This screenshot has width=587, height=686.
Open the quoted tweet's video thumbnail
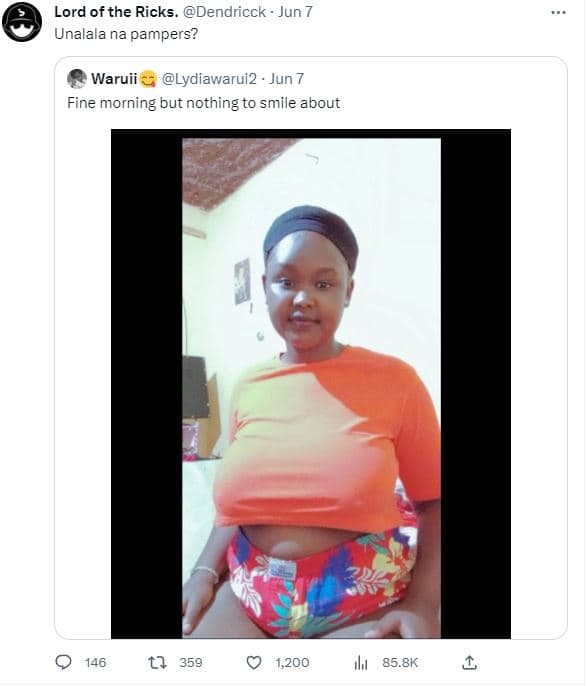coord(311,384)
